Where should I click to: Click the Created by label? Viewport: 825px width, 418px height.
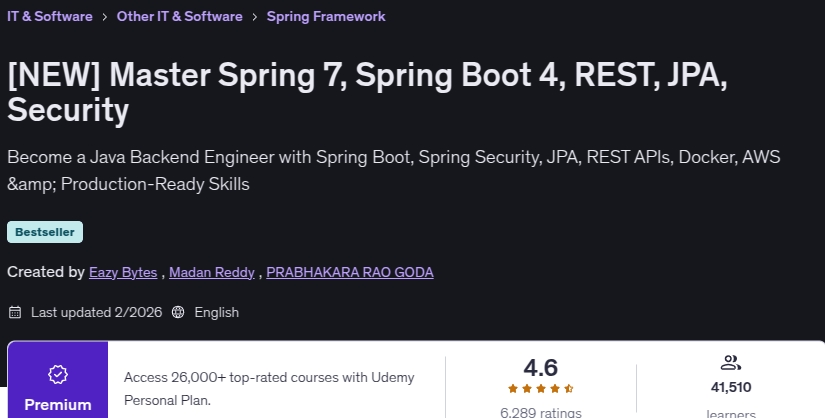tap(46, 272)
